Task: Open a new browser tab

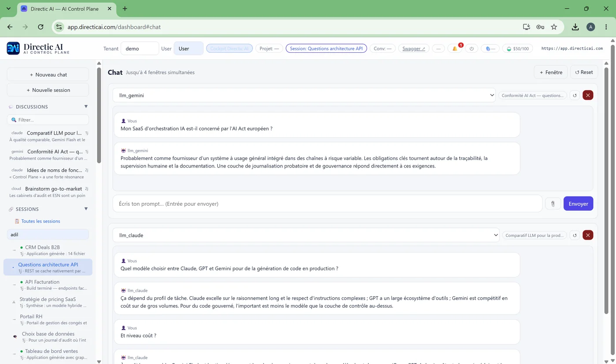Action: click(x=125, y=8)
